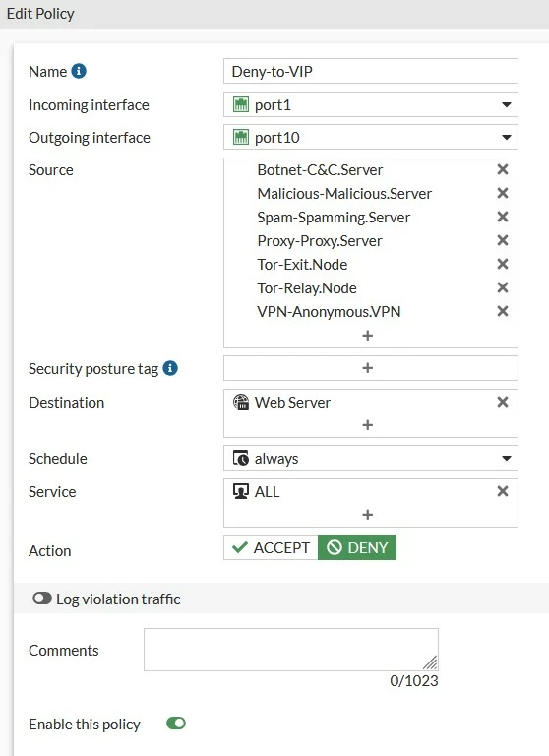Viewport: 549px width, 756px height.
Task: Click the always schedule clock icon
Action: [240, 458]
